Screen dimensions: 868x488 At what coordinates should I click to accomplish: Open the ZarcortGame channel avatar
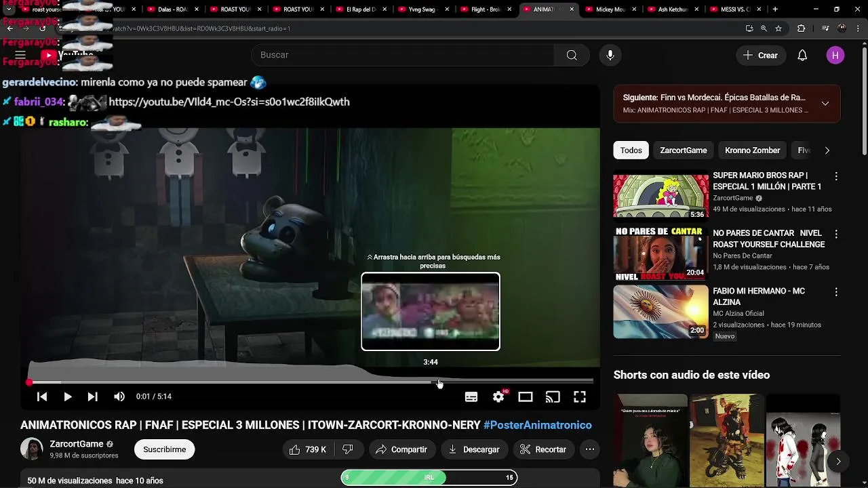(32, 449)
